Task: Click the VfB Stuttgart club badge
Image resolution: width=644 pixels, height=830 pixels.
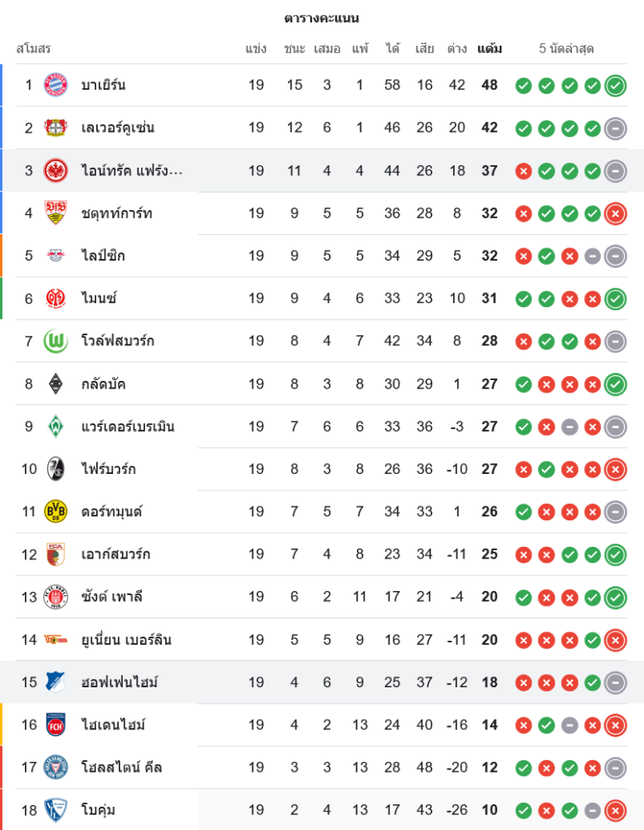Action: tap(56, 213)
